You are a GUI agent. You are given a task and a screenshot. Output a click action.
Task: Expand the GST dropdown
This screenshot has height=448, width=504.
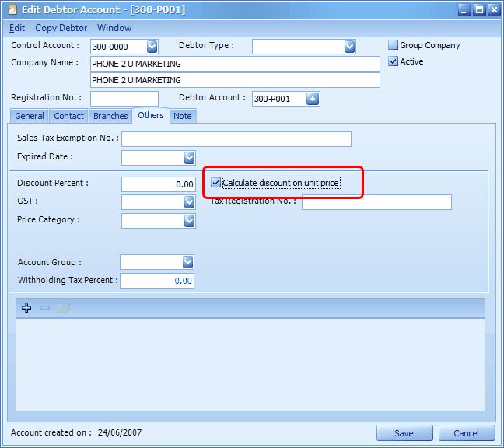(190, 202)
